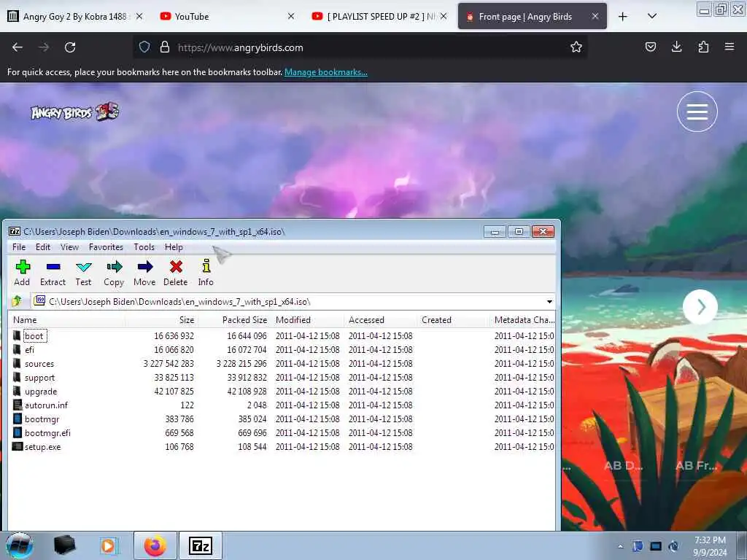The width and height of the screenshot is (747, 560).
Task: Extract files using the Extract toolbar icon
Action: pyautogui.click(x=53, y=273)
